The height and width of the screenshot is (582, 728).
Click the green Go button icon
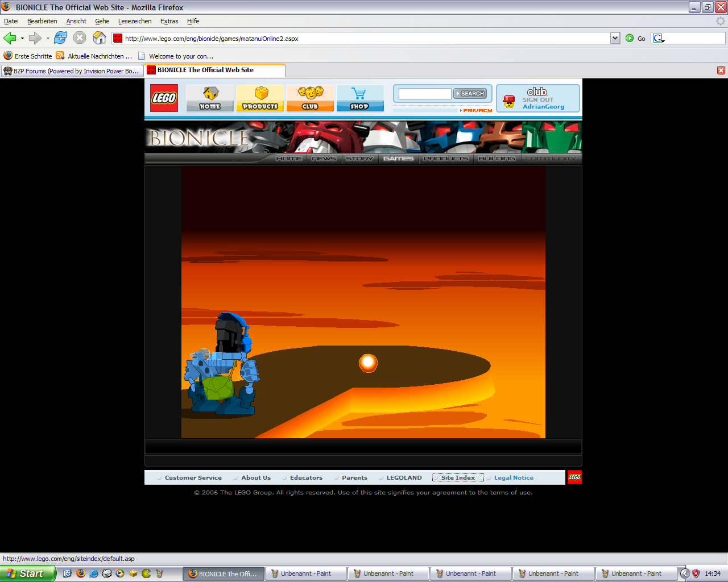(x=630, y=38)
